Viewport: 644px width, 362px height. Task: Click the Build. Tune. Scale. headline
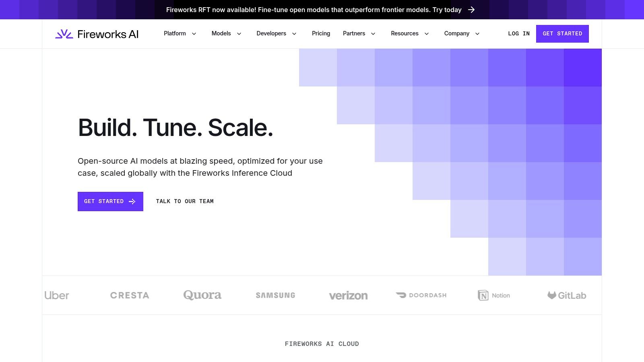coord(175,128)
